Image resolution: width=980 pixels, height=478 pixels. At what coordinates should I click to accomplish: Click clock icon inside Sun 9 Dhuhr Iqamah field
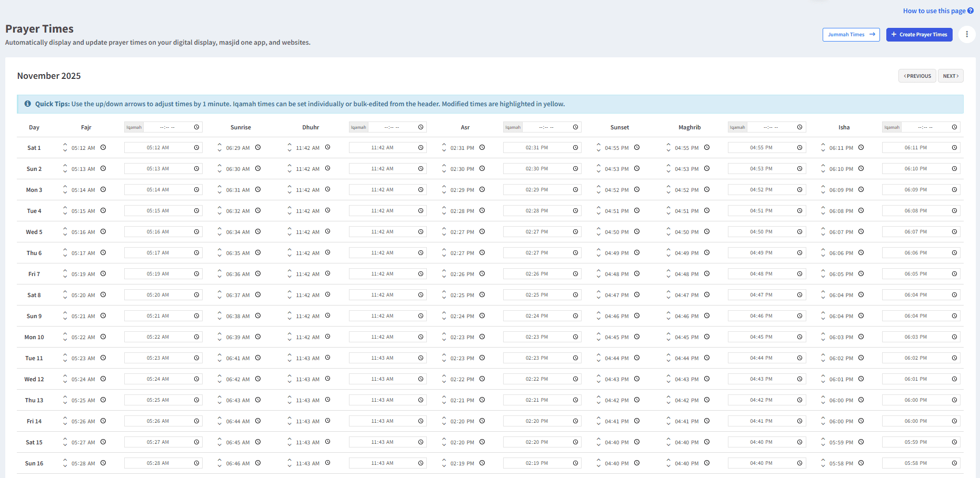[421, 316]
